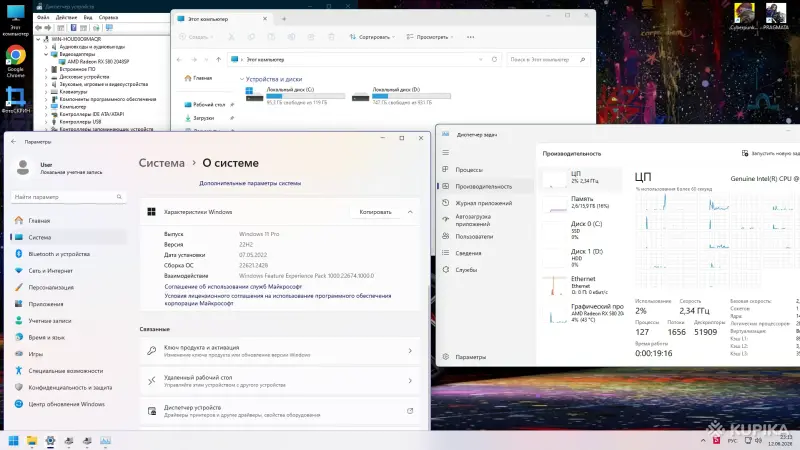
Task: Collapse the Характеристики Windows section chevron
Action: pyautogui.click(x=410, y=212)
